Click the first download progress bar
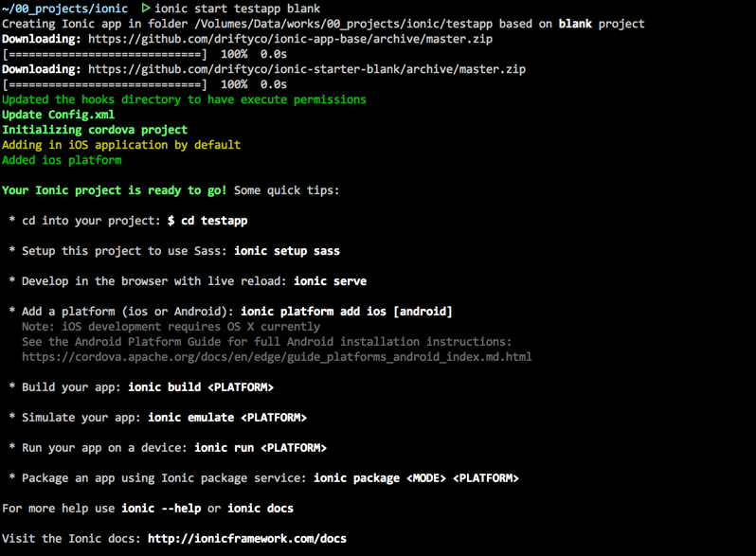 [104, 54]
